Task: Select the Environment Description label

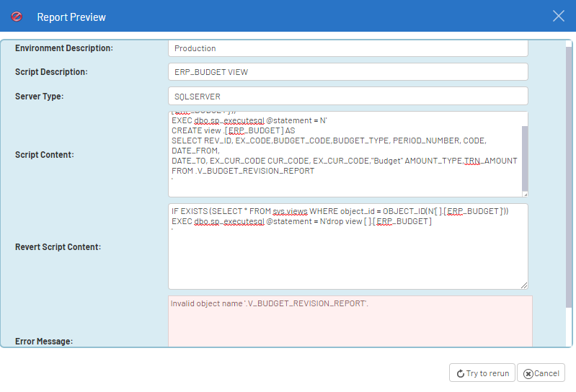Action: 64,48
